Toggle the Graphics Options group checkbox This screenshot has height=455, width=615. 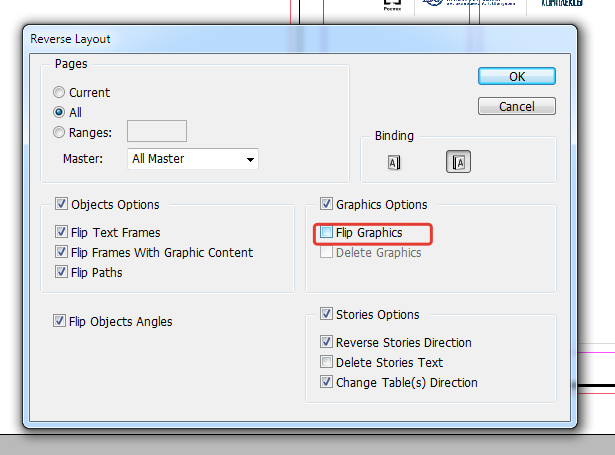click(326, 204)
